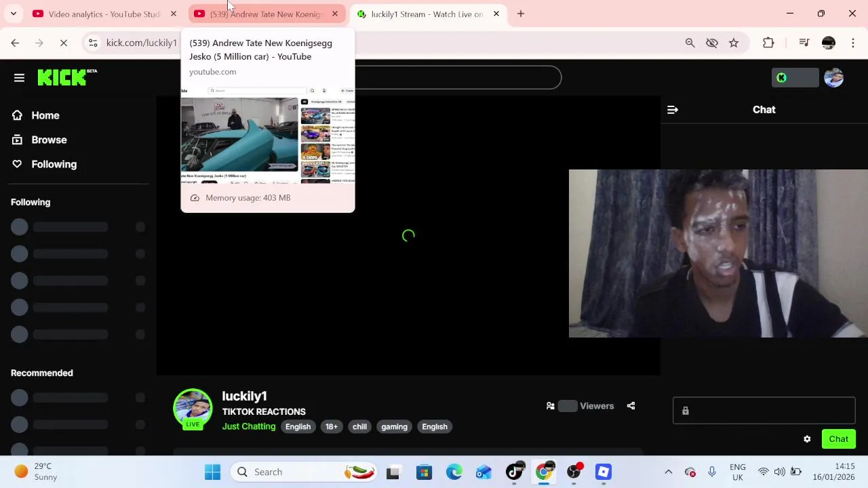
Task: Click the viewers count icon
Action: click(x=550, y=406)
